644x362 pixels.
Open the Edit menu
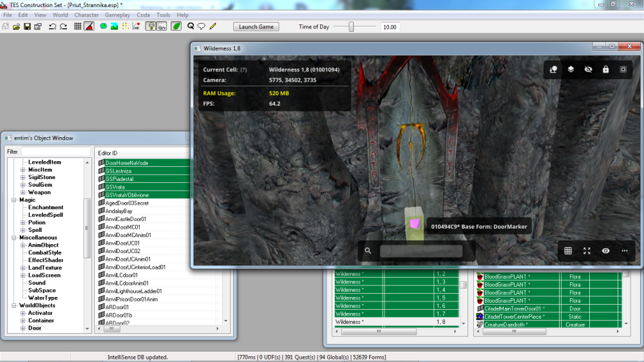pyautogui.click(x=23, y=15)
